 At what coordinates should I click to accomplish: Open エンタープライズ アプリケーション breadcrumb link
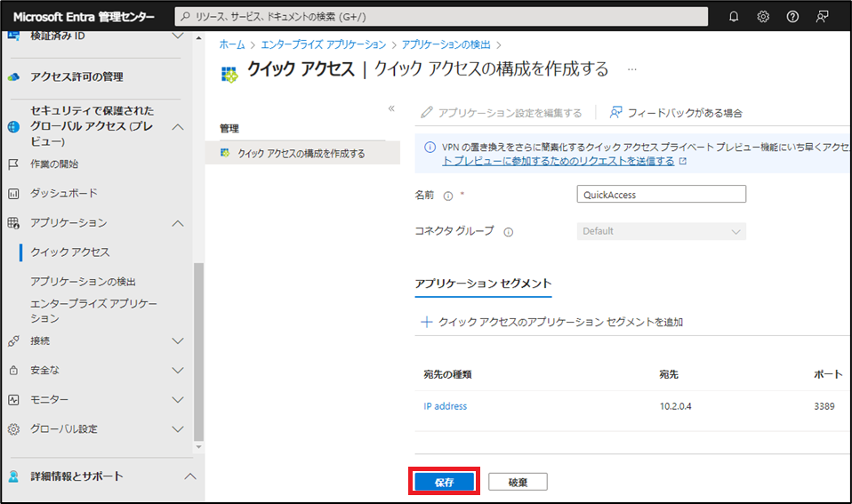point(324,44)
